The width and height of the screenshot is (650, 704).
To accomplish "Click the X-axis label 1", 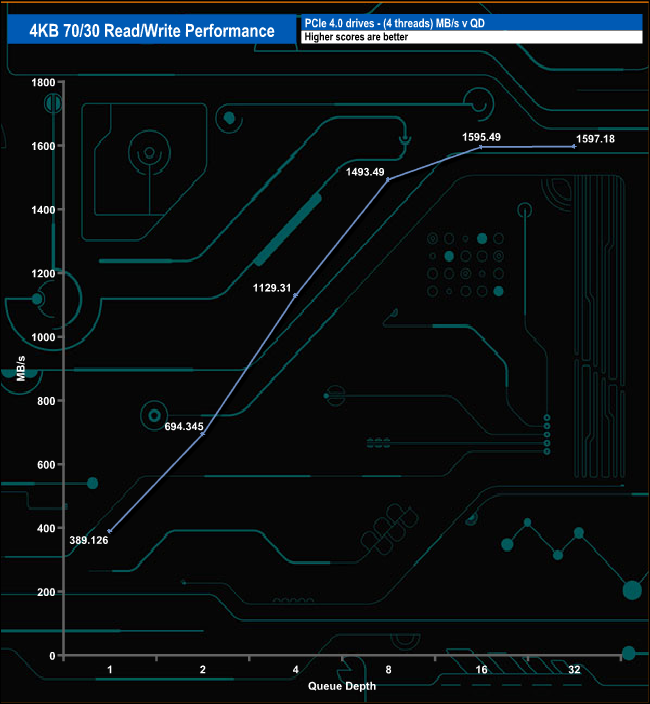I will [x=110, y=670].
